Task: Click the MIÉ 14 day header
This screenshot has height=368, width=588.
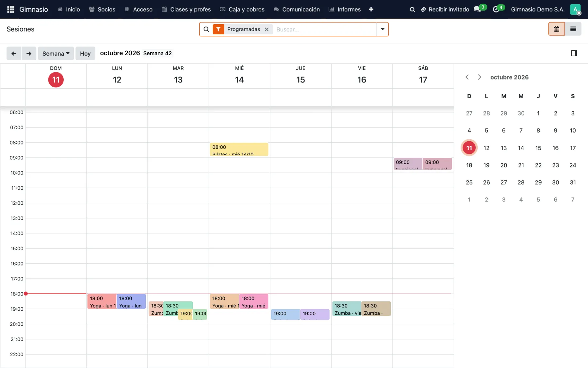Action: [x=239, y=76]
